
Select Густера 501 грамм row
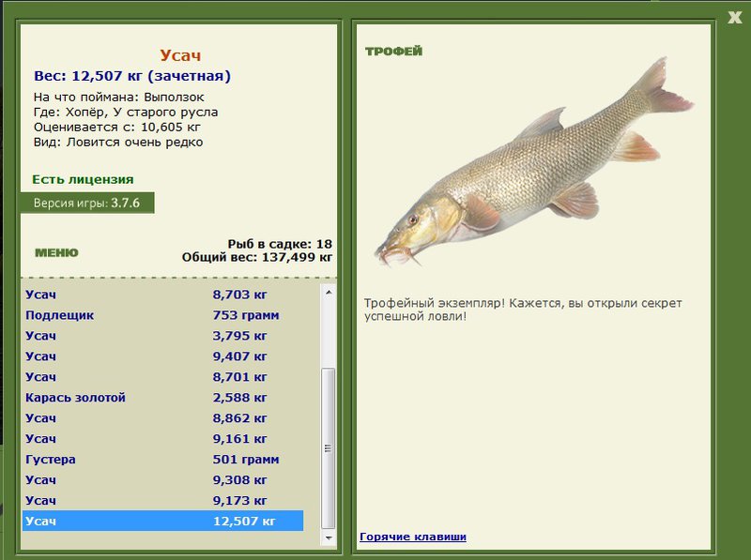(x=162, y=459)
